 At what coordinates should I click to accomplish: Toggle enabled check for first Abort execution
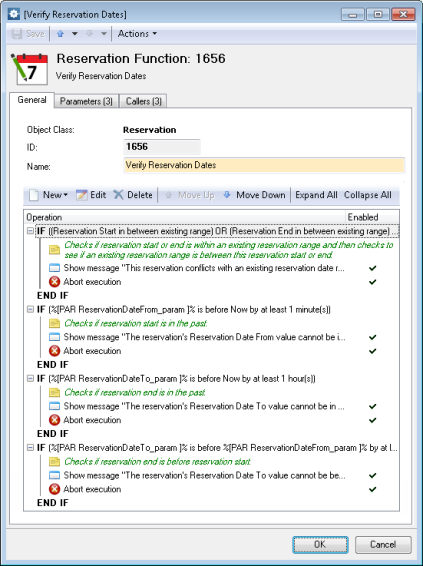click(372, 282)
